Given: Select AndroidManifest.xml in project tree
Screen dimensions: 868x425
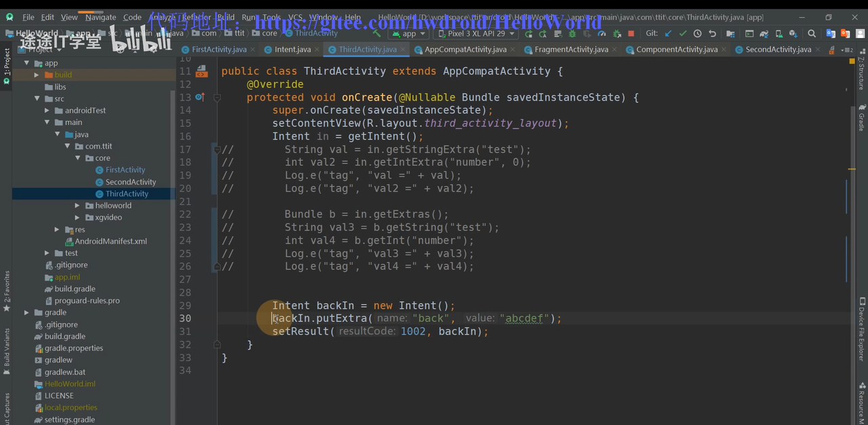Looking at the screenshot, I should tap(111, 241).
